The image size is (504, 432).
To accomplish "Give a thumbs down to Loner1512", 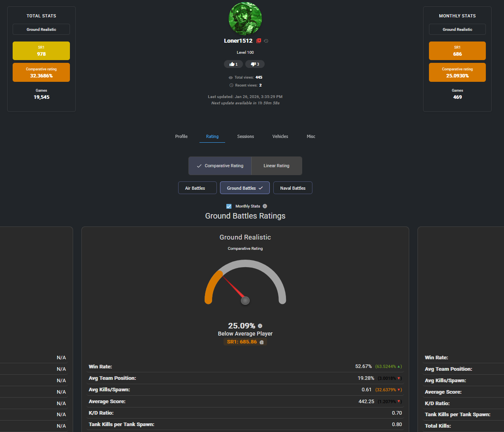I will 255,64.
